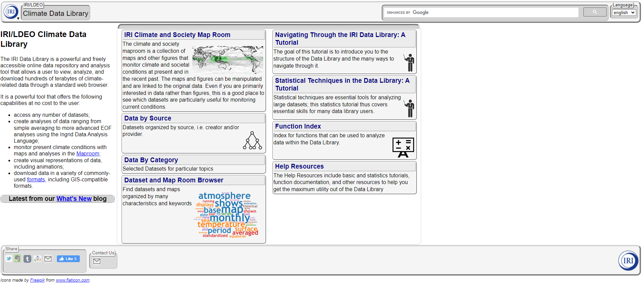Click the circular people share icon

coord(38,259)
